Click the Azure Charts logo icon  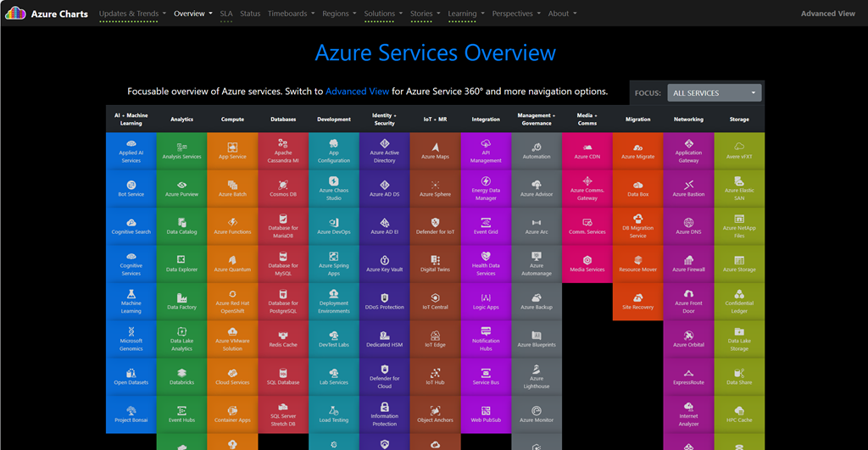pyautogui.click(x=15, y=14)
